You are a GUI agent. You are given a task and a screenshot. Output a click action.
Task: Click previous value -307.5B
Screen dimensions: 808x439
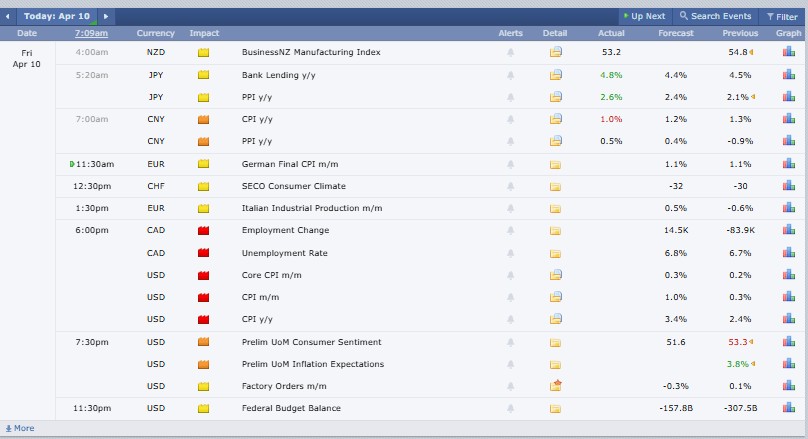740,408
